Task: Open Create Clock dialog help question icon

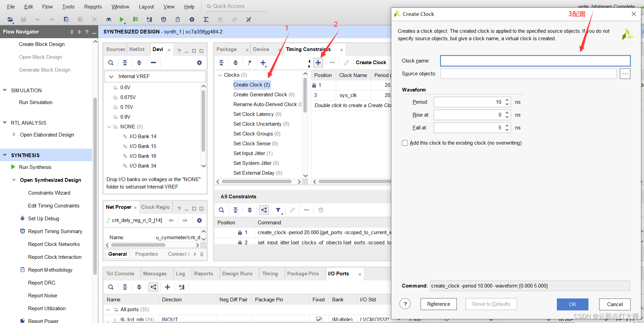Action: pyautogui.click(x=405, y=304)
